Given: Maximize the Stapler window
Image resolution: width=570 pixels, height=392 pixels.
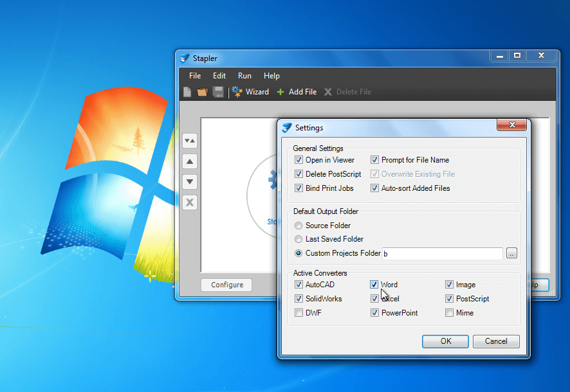Looking at the screenshot, I should click(x=517, y=56).
